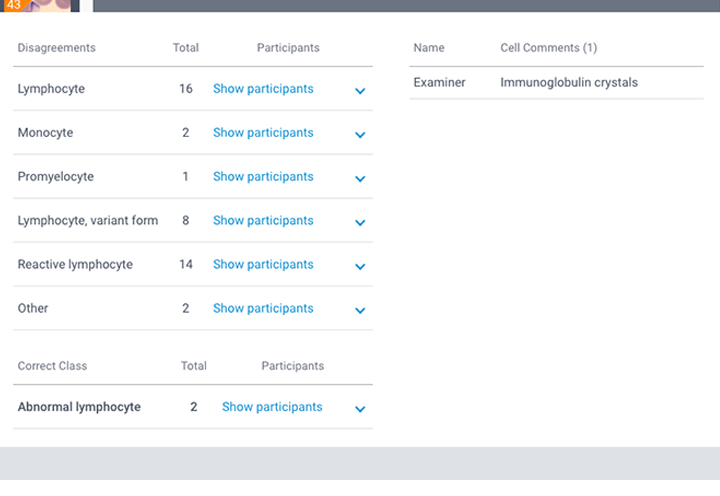
Task: Click the 'Abnormal lymphocyte' correct class label
Action: 79,407
